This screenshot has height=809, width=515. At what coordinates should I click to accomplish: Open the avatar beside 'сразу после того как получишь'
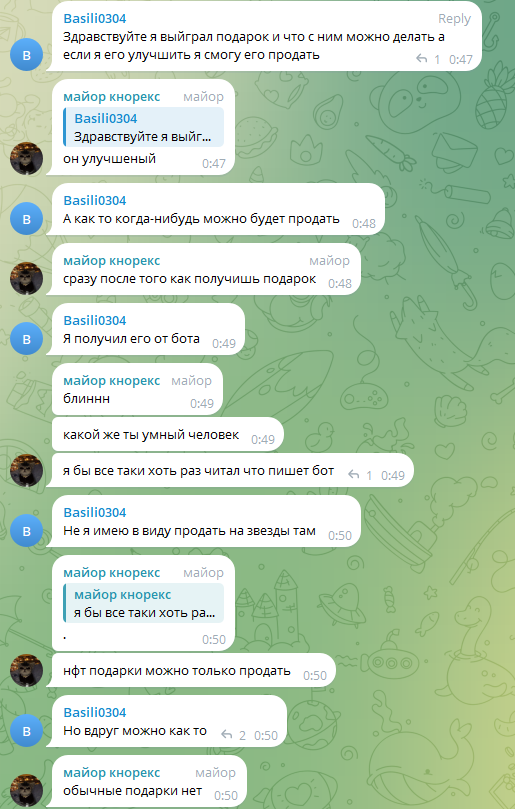pyautogui.click(x=26, y=279)
